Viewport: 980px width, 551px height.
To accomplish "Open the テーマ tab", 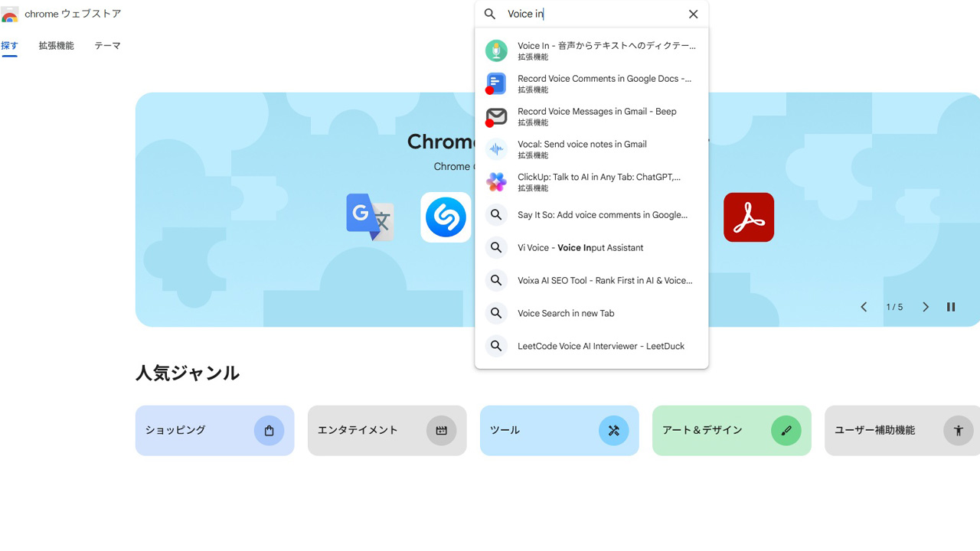I will coord(107,46).
